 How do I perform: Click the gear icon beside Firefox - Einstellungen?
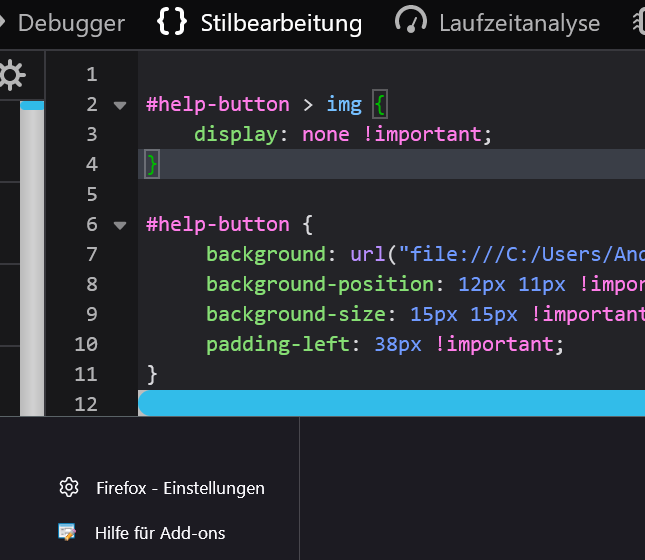click(x=68, y=488)
